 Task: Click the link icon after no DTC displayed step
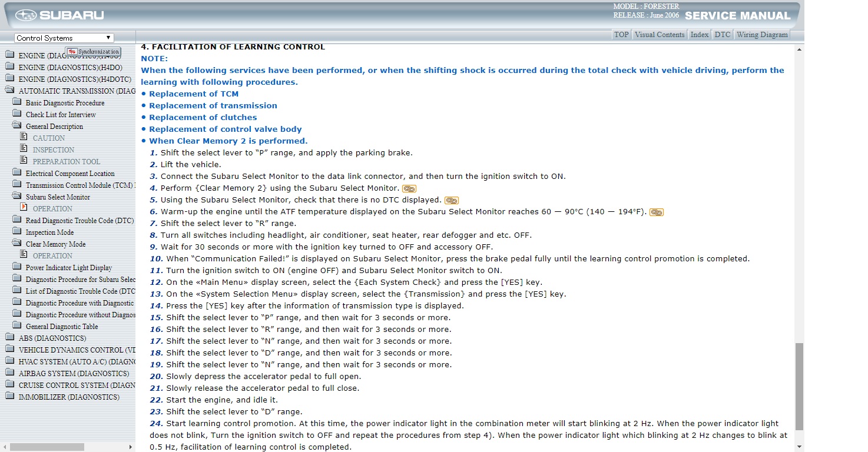click(x=451, y=200)
